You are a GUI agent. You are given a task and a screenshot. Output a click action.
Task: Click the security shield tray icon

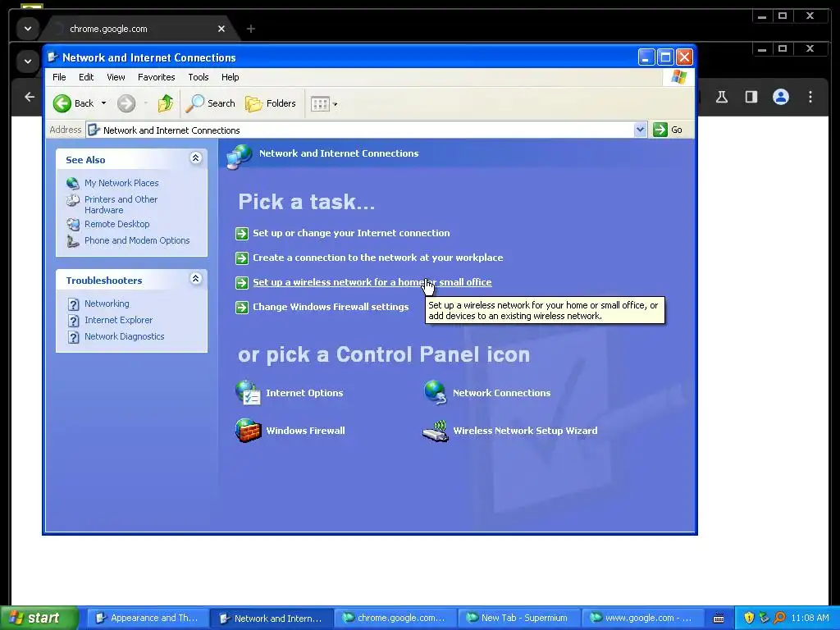point(749,618)
